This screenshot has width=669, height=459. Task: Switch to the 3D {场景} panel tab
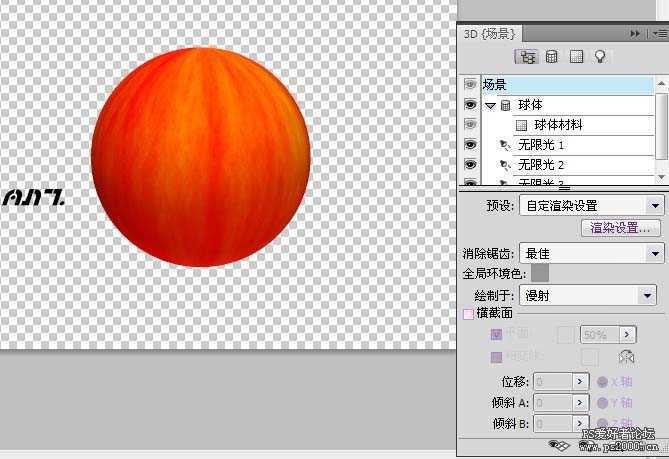coord(490,34)
